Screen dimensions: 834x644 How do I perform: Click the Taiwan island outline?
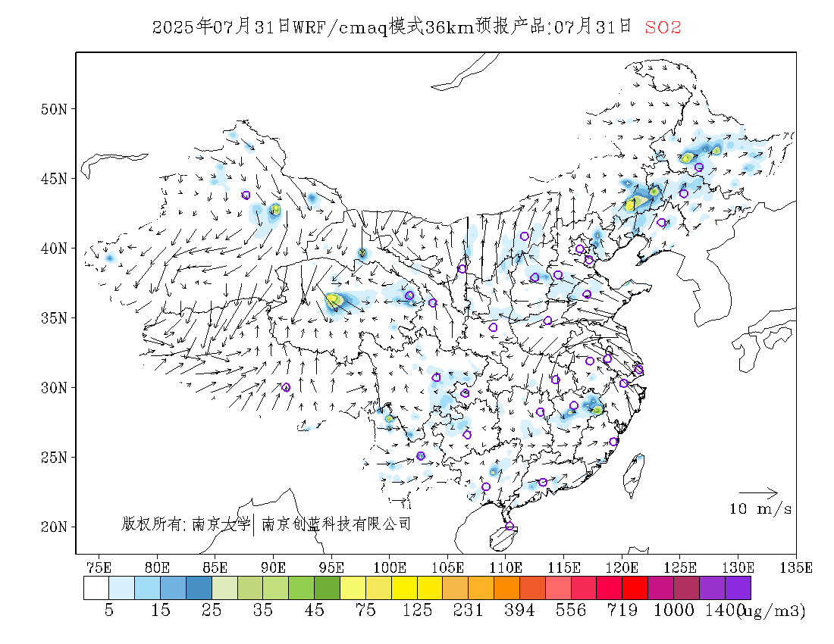click(x=634, y=474)
